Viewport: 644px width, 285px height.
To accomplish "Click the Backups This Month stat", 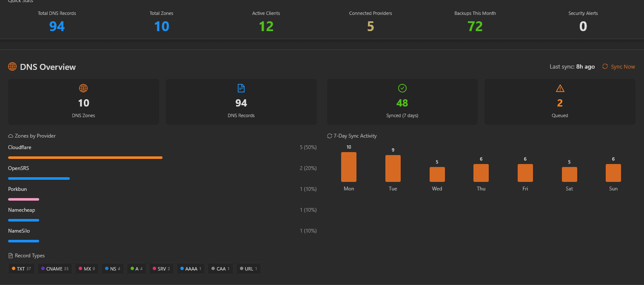I will [475, 22].
